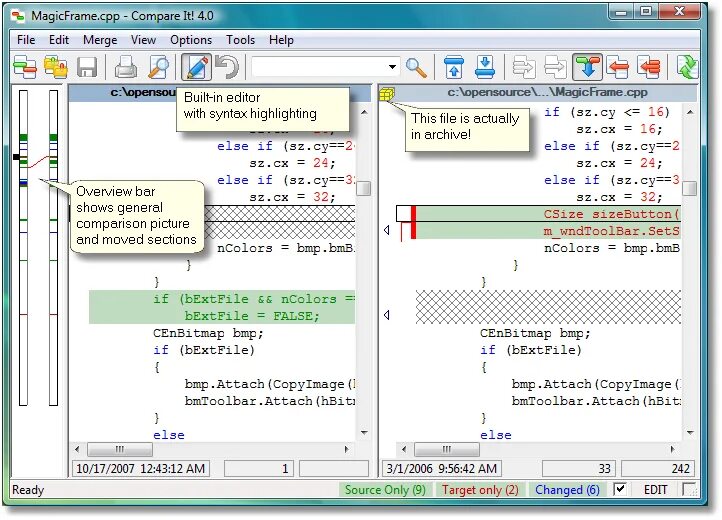Click merge arrow beside m_wndToolBar line

coord(386,230)
